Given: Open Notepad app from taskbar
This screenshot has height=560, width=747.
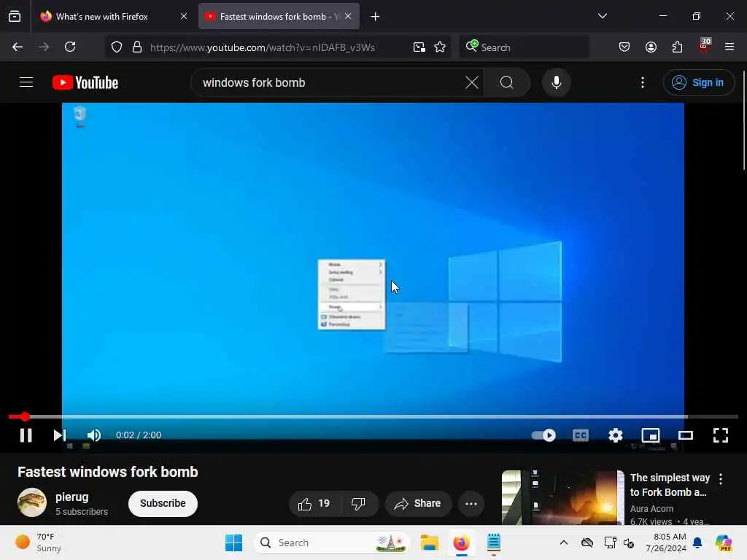Looking at the screenshot, I should pyautogui.click(x=494, y=542).
